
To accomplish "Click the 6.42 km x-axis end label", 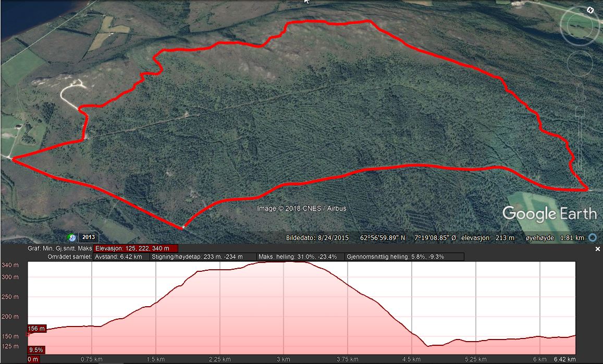I will click(565, 359).
